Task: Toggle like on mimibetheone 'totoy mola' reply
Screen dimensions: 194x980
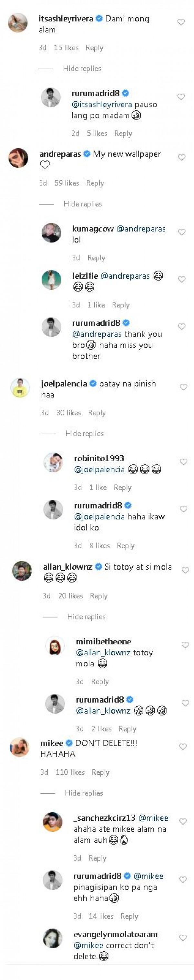Action: coord(185,645)
